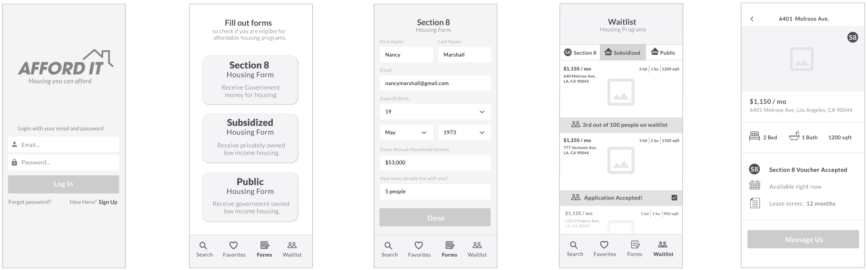Tap the Message Us button
This screenshot has height=270, width=868.
(x=803, y=239)
